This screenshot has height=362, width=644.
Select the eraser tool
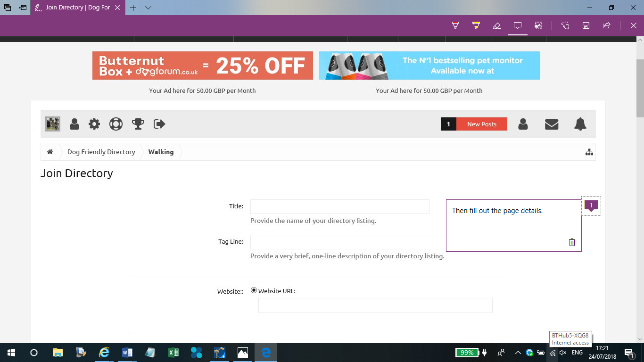(496, 25)
